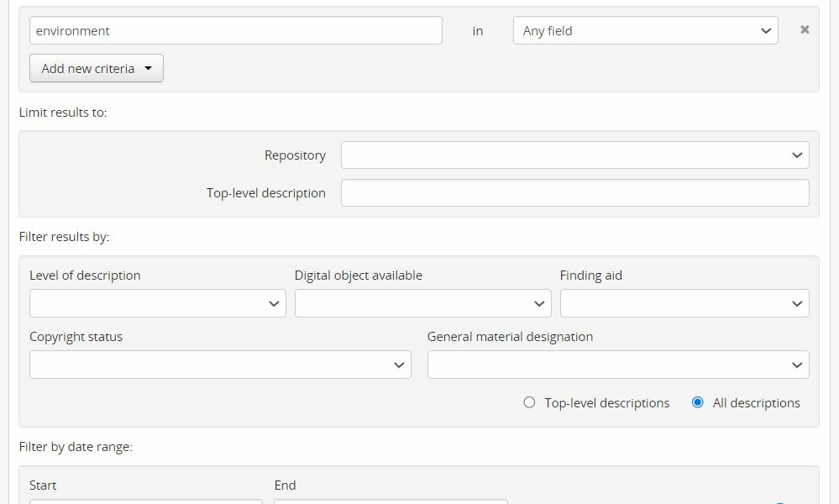Open the Level of description dropdown
The height and width of the screenshot is (504, 839).
[157, 303]
